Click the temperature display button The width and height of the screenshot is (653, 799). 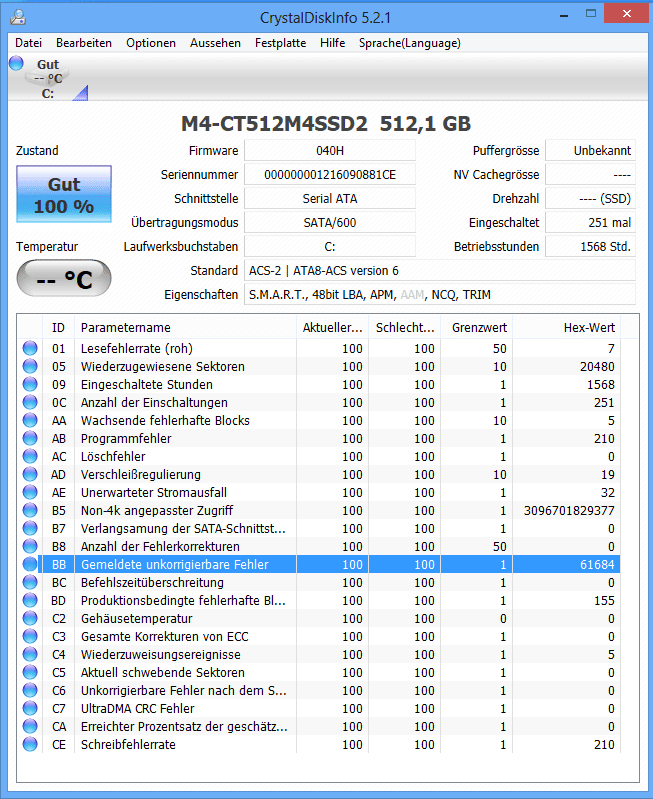[64, 279]
